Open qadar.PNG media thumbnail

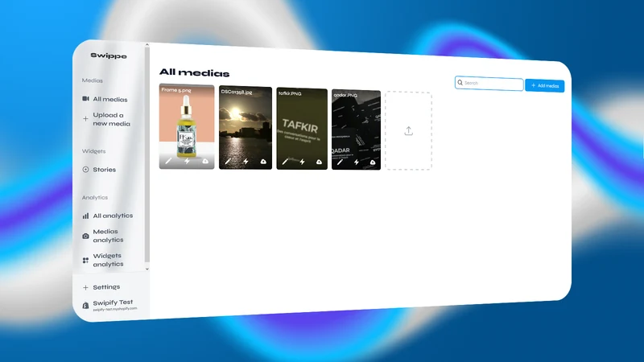(356, 130)
